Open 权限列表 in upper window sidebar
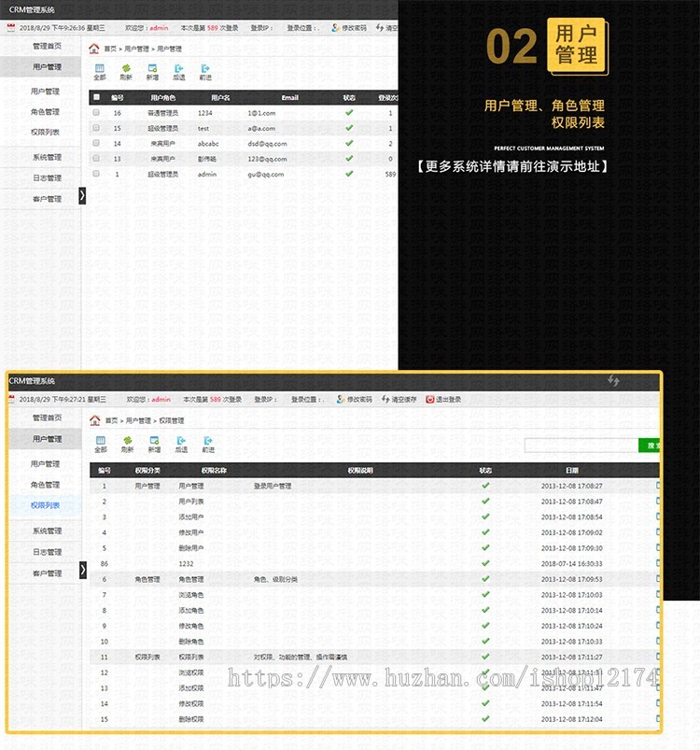This screenshot has height=750, width=700. pyautogui.click(x=45, y=132)
